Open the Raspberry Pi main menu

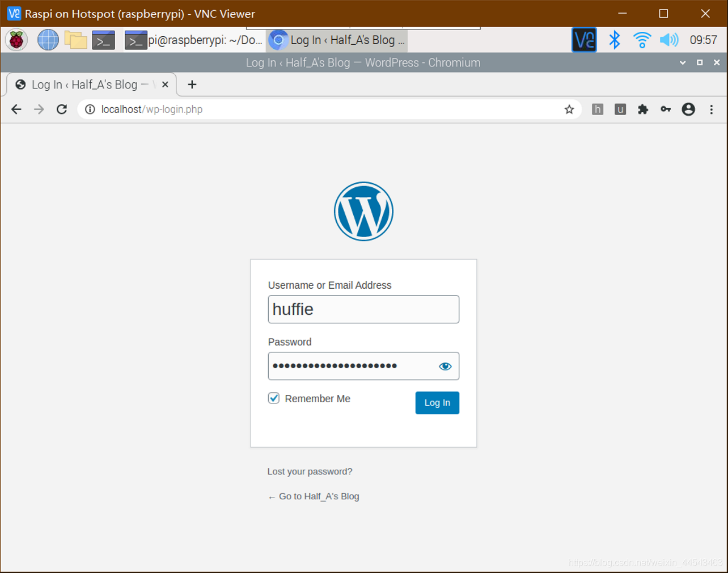(16, 40)
